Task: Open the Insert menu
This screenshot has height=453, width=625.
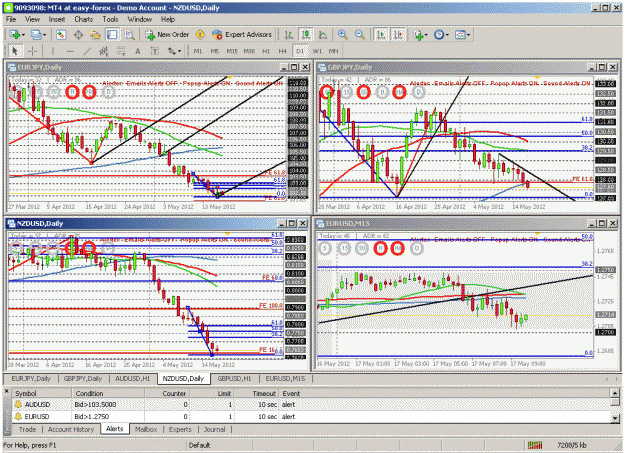Action: point(57,19)
